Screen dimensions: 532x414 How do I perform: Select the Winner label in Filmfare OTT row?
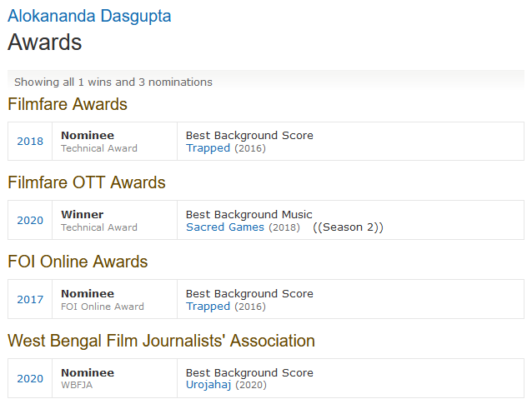(x=83, y=215)
